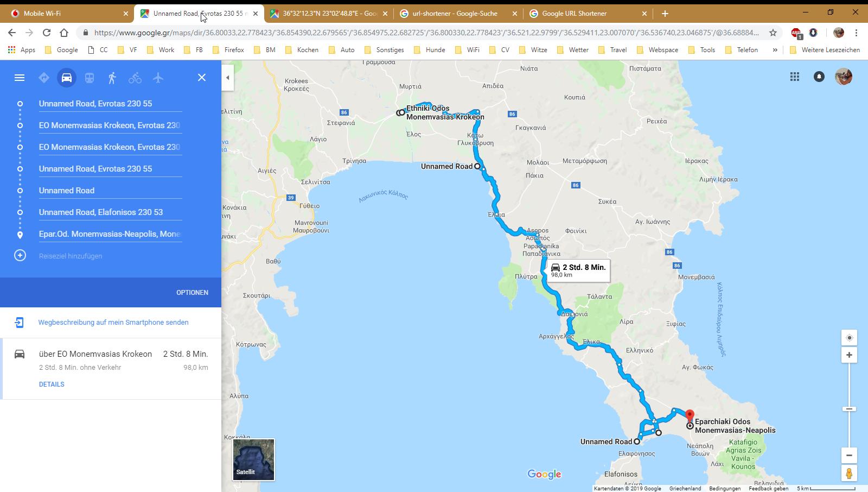Select cycling travel mode
This screenshot has height=492, width=868.
[x=135, y=78]
